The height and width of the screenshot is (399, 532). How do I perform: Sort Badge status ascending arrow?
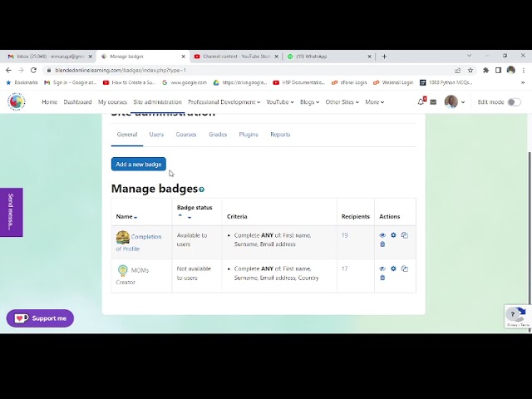coord(180,216)
